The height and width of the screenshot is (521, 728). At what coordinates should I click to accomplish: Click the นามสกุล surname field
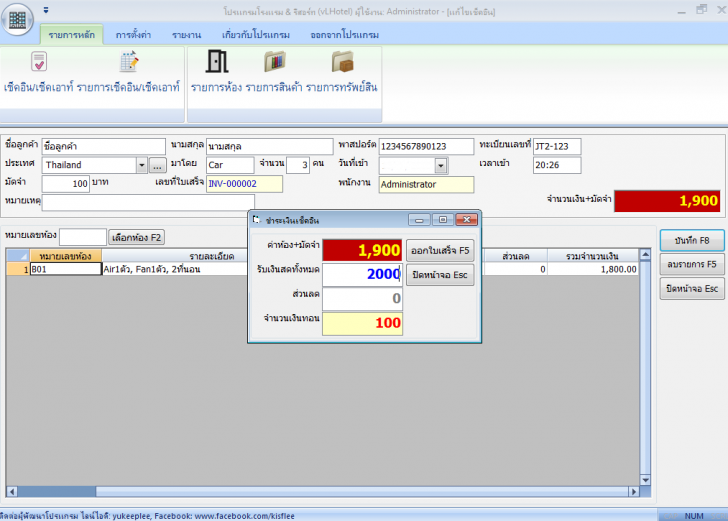269,146
